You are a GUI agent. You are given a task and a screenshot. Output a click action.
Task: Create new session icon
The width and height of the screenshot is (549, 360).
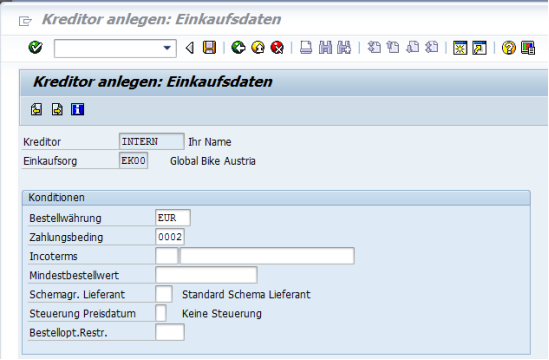pyautogui.click(x=460, y=48)
